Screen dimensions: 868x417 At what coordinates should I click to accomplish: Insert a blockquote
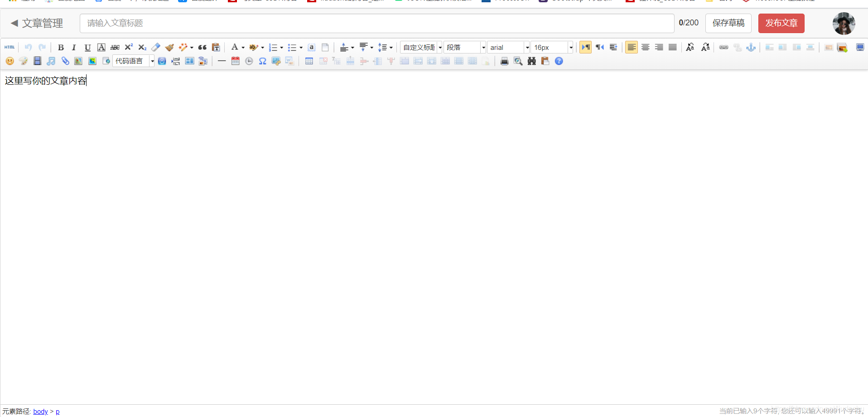[x=203, y=47]
